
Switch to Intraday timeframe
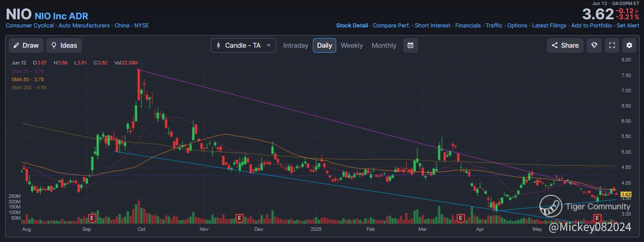pos(296,45)
